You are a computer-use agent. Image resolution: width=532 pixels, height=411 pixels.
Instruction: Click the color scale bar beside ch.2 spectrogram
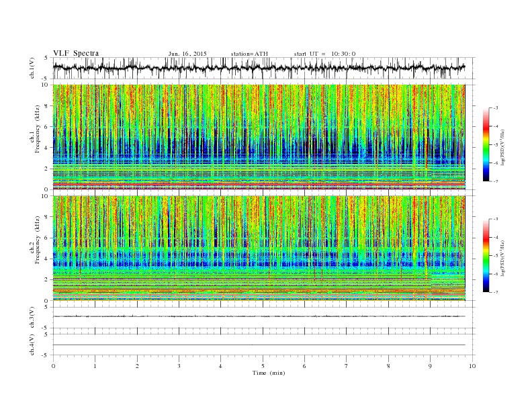(486, 255)
